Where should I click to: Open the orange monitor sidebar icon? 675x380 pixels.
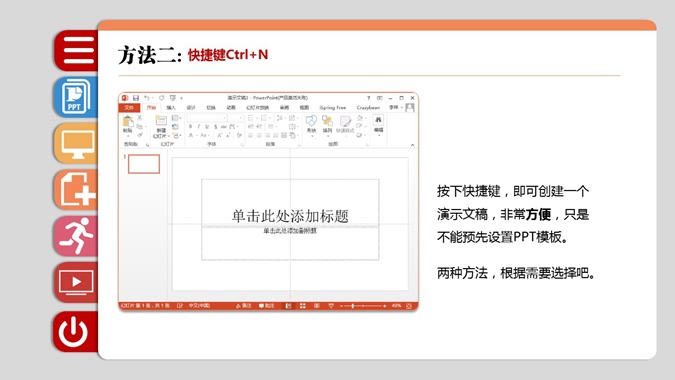click(77, 144)
